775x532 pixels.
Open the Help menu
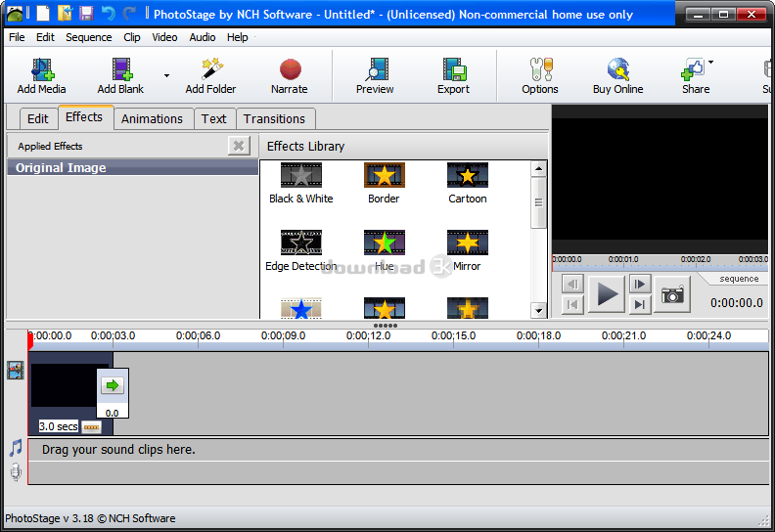click(x=237, y=37)
